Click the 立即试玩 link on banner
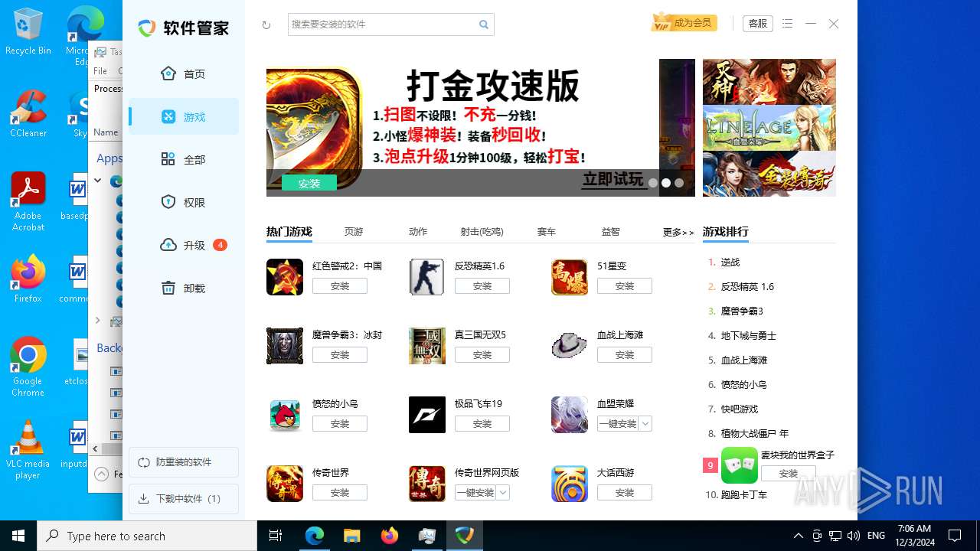The height and width of the screenshot is (551, 980). (613, 179)
